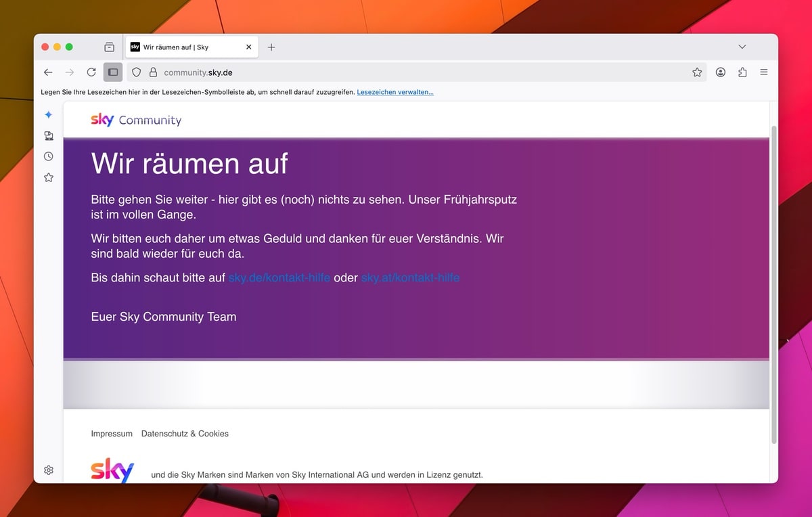Screen dimensions: 812x517
Task: Open the Firefox account menu
Action: click(x=721, y=72)
